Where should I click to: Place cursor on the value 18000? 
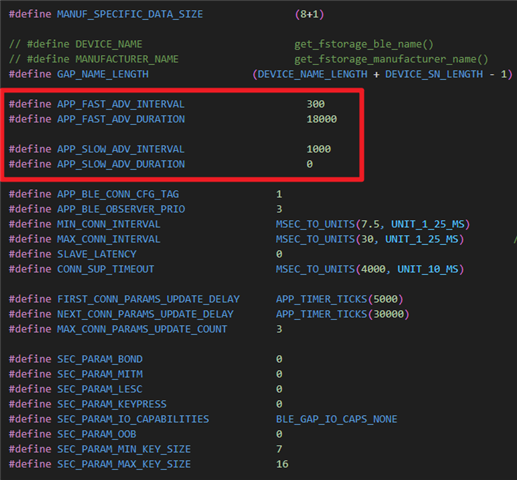point(322,119)
